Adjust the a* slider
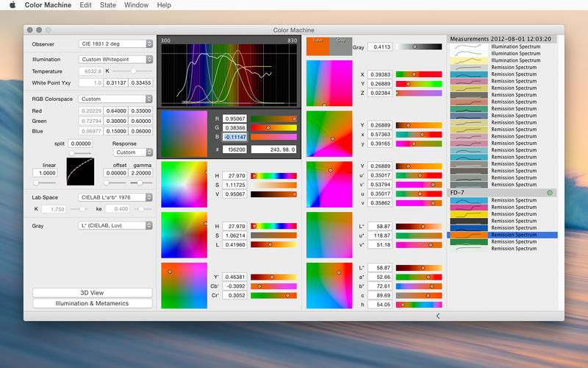The width and height of the screenshot is (588, 368). pyautogui.click(x=419, y=277)
